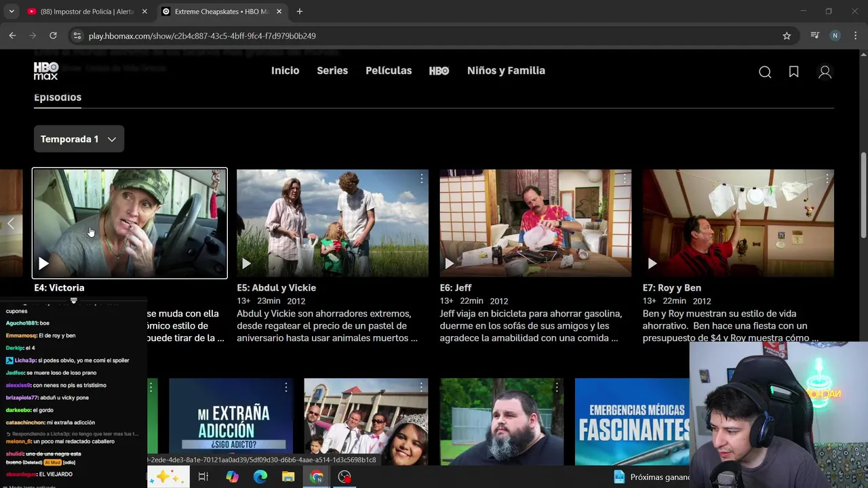The height and width of the screenshot is (488, 868).
Task: Open options on Mi Extraña Adicción card
Action: coord(285,387)
